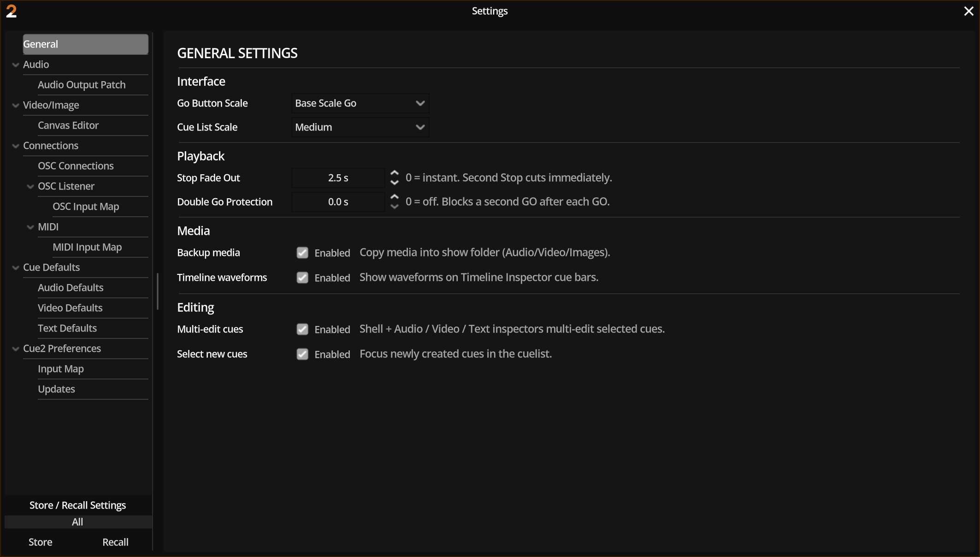Screen dimensions: 980x557
Task: Click the sidebar vertical scrollbar
Action: point(158,291)
